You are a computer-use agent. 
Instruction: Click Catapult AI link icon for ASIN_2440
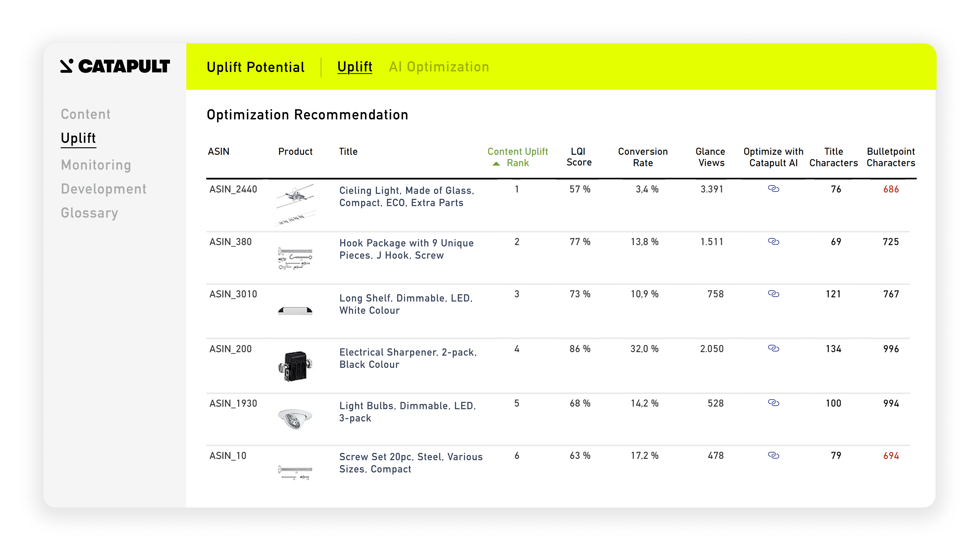[773, 189]
